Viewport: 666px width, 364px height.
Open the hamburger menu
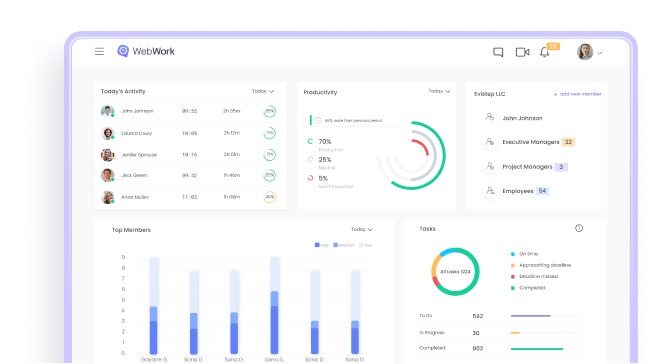click(x=99, y=51)
